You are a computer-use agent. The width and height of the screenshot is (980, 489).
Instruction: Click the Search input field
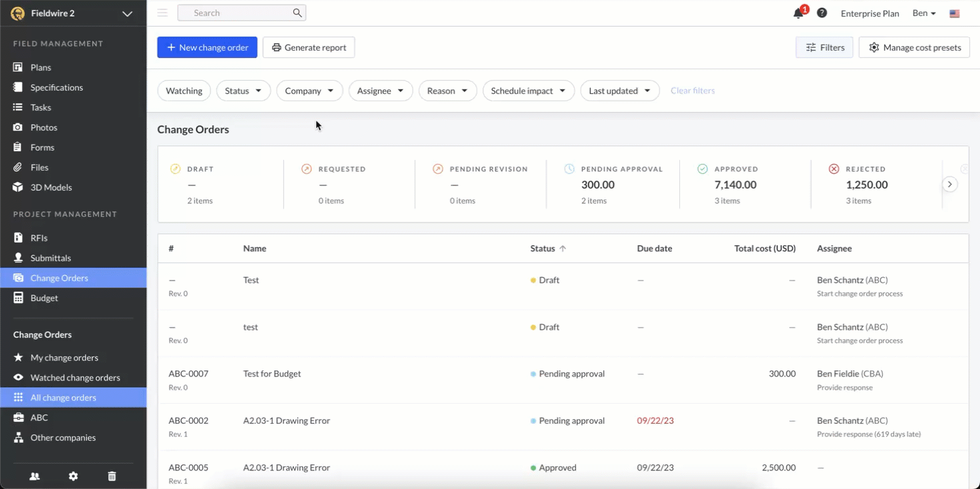(x=241, y=13)
